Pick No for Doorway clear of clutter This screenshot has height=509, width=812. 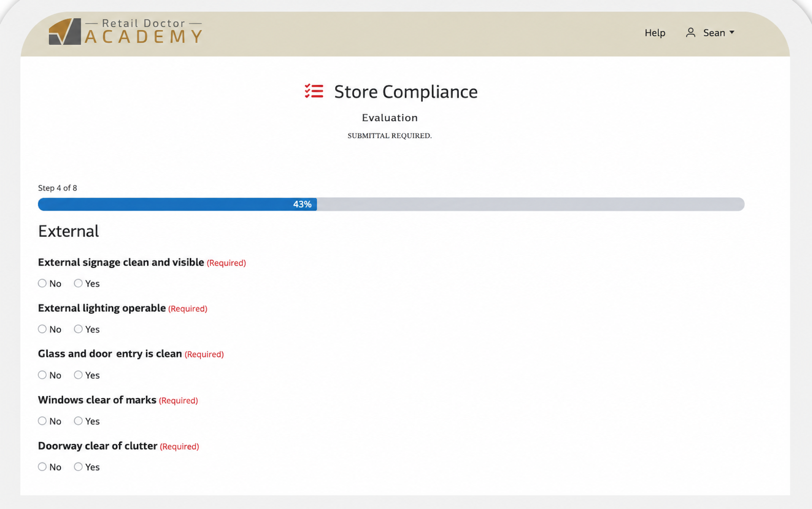pyautogui.click(x=43, y=467)
